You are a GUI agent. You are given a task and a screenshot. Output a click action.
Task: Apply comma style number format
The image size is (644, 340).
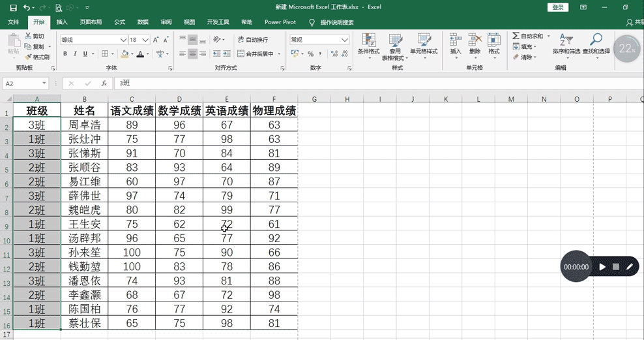320,54
